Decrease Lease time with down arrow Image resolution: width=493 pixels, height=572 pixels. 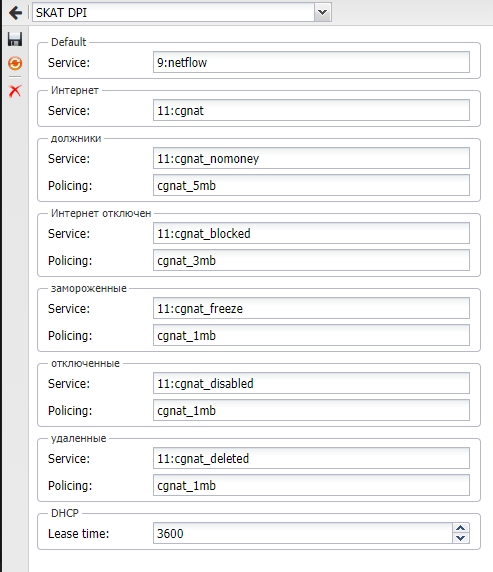(x=461, y=538)
